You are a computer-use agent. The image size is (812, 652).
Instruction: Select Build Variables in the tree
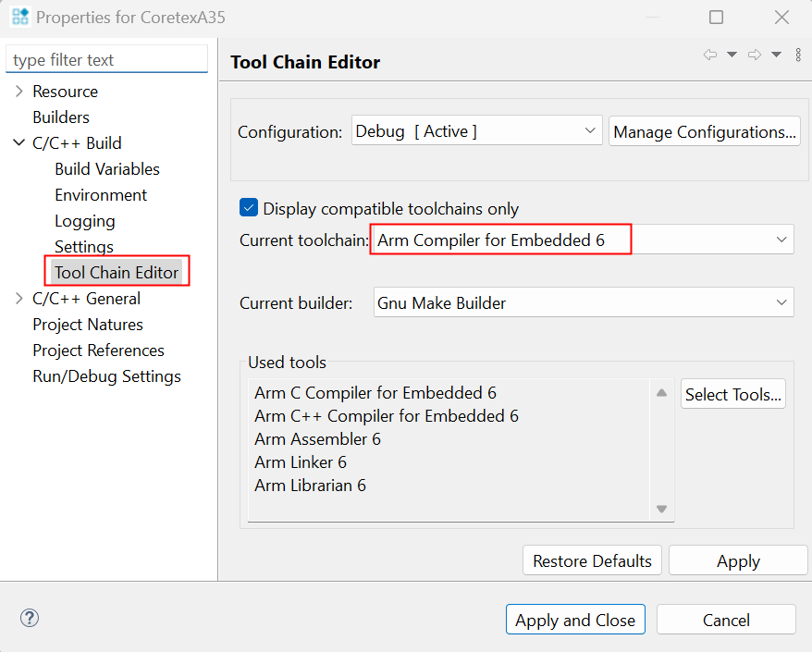click(107, 169)
